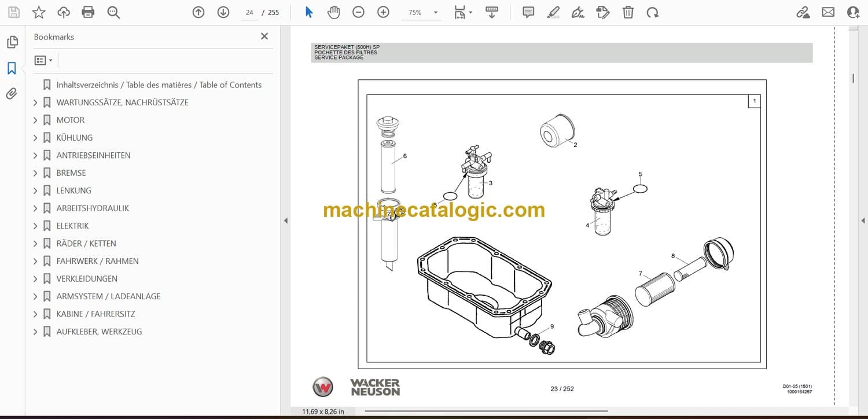The height and width of the screenshot is (419, 868).
Task: Add a comment with speech bubble icon
Action: 528,12
